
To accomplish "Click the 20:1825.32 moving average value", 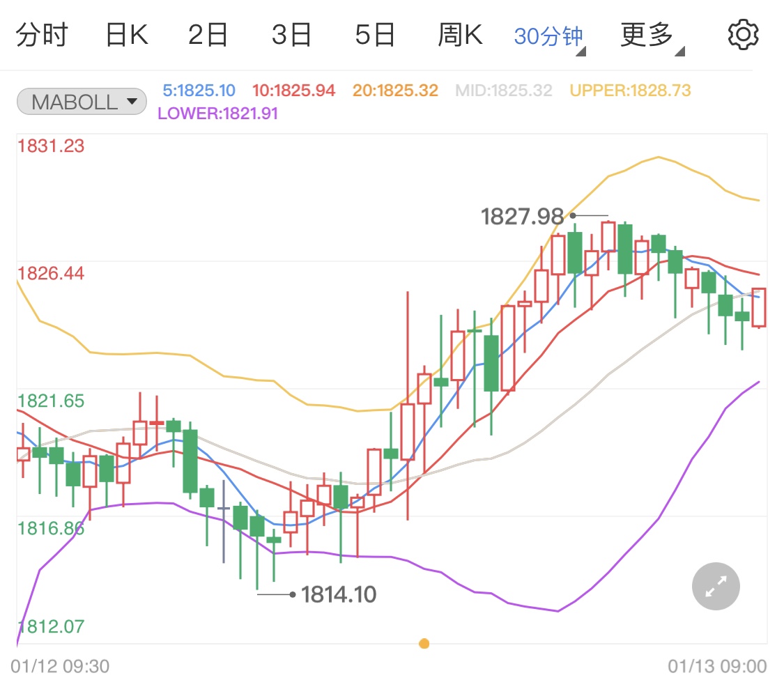I will [x=395, y=91].
